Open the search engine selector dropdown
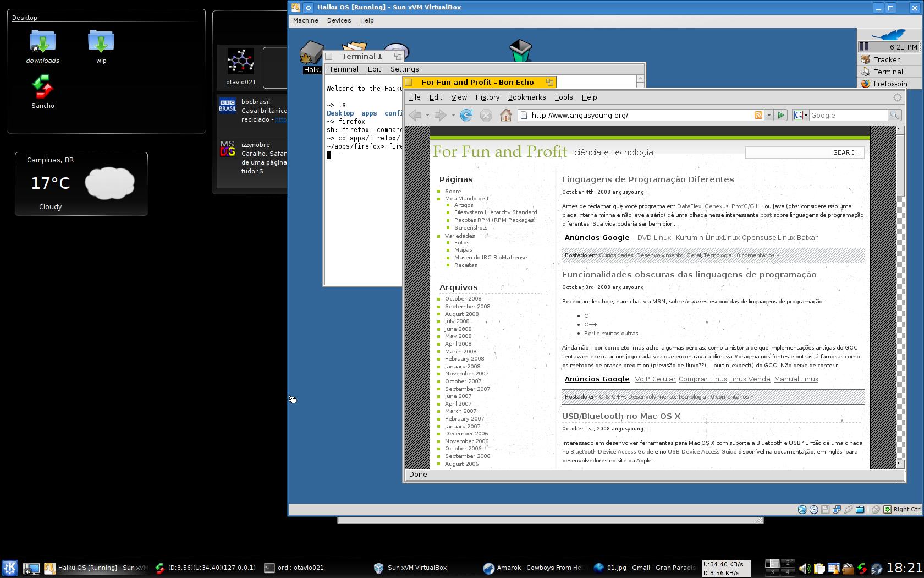 pyautogui.click(x=801, y=115)
